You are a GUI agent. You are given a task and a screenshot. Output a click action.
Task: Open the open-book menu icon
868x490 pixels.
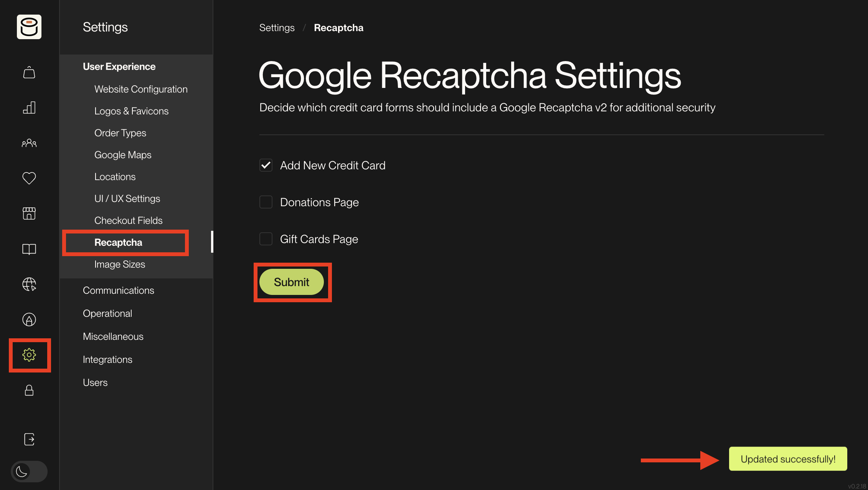tap(29, 249)
